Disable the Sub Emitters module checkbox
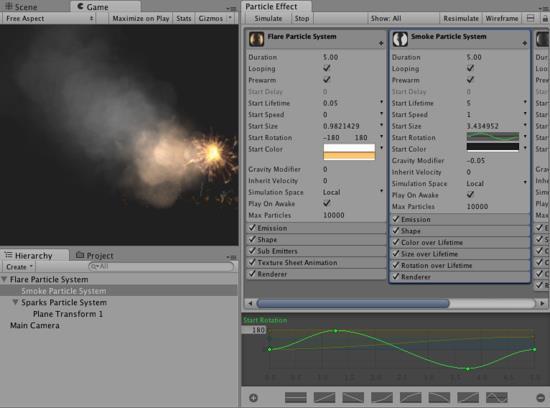Viewport: 550px width, 408px height. coord(252,250)
